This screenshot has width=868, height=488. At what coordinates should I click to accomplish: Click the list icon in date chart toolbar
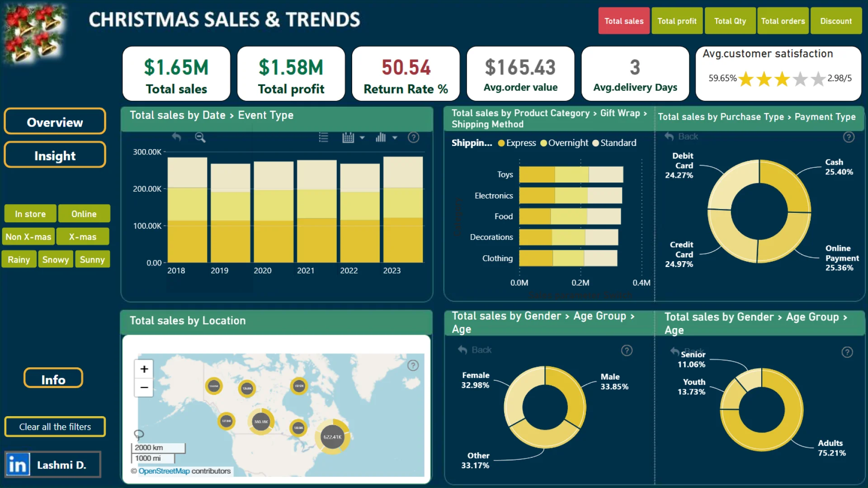point(323,137)
